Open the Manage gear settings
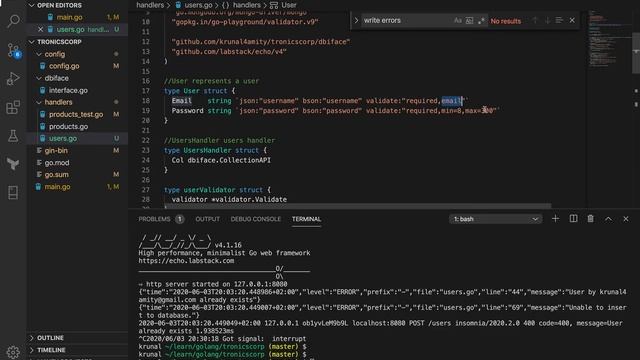Image resolution: width=640 pixels, height=360 pixels. 13,351
